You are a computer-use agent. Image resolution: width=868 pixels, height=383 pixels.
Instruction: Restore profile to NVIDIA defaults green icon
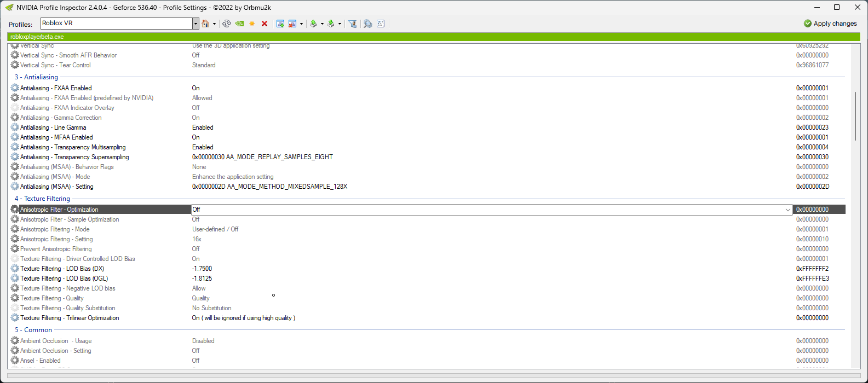(x=239, y=24)
